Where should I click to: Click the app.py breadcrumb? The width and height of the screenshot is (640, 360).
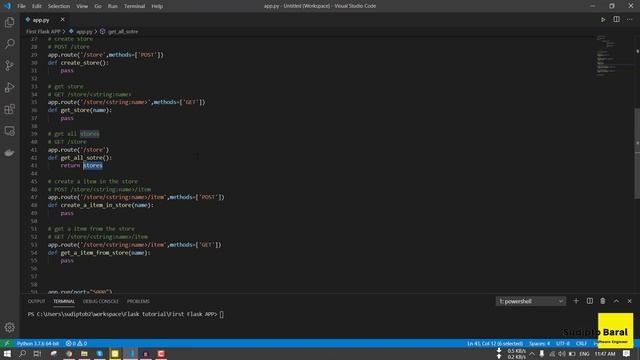tap(84, 31)
